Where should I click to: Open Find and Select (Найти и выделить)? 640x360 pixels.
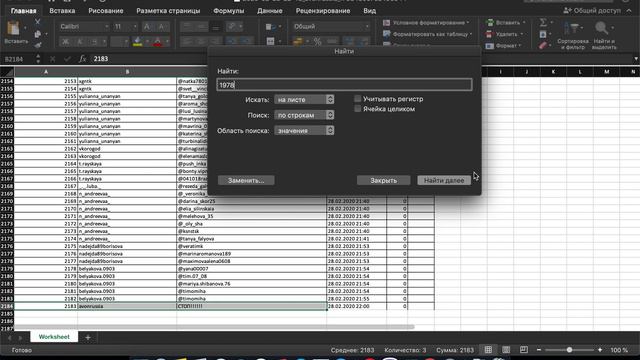(604, 36)
